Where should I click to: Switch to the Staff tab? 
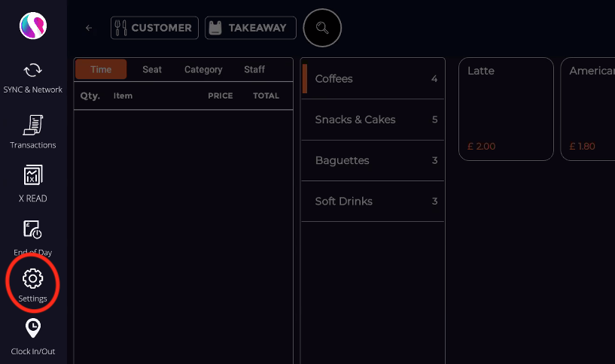(x=254, y=69)
